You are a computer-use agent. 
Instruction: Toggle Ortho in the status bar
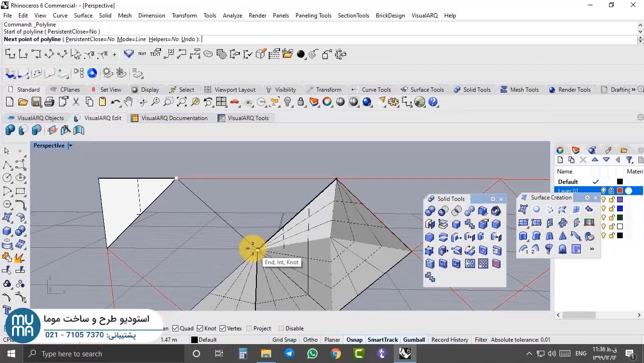click(310, 339)
